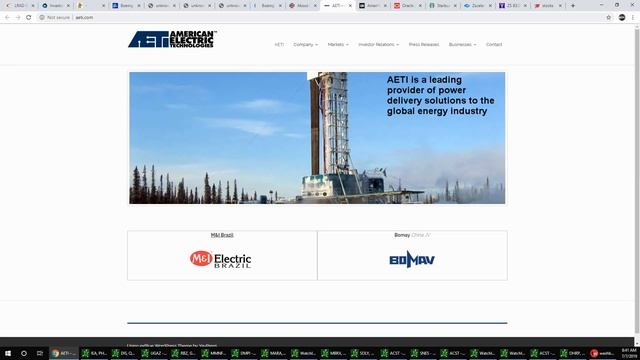This screenshot has height=360, width=640.
Task: Open the Chrome profile avatar
Action: (x=622, y=18)
